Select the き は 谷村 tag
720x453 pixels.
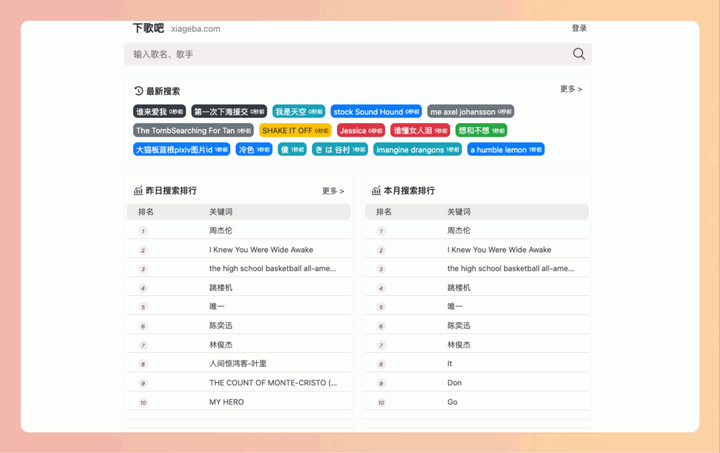(x=340, y=150)
